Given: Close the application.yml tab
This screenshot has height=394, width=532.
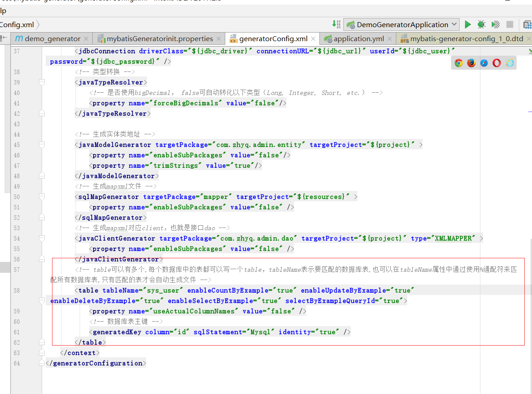Looking at the screenshot, I should point(390,39).
